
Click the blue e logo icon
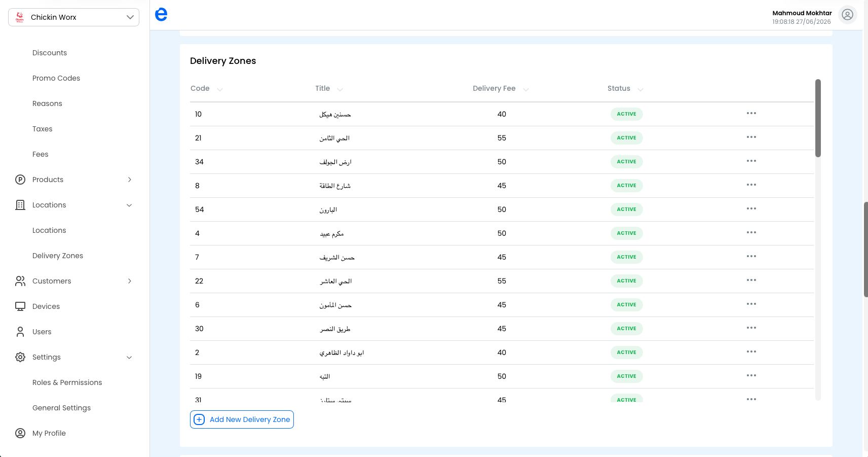click(x=161, y=15)
